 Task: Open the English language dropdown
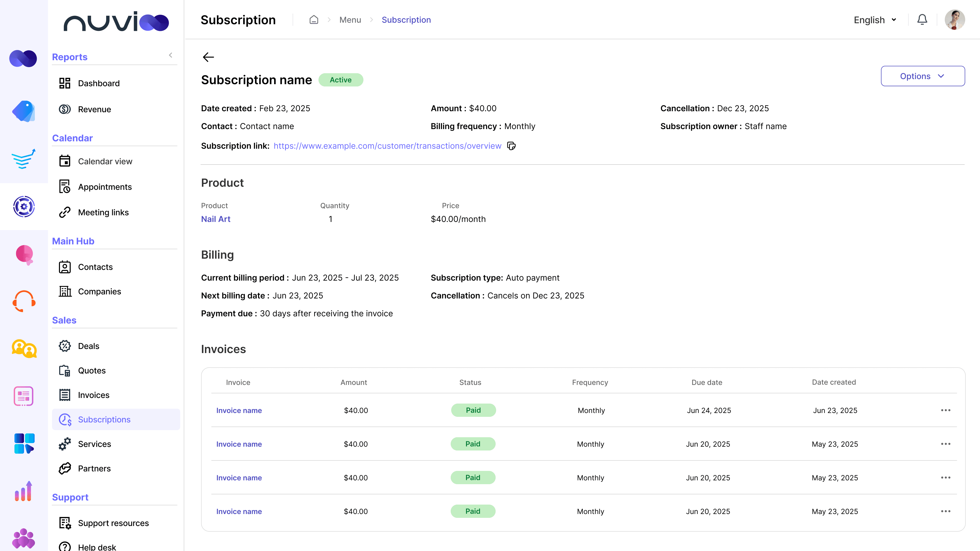tap(875, 20)
